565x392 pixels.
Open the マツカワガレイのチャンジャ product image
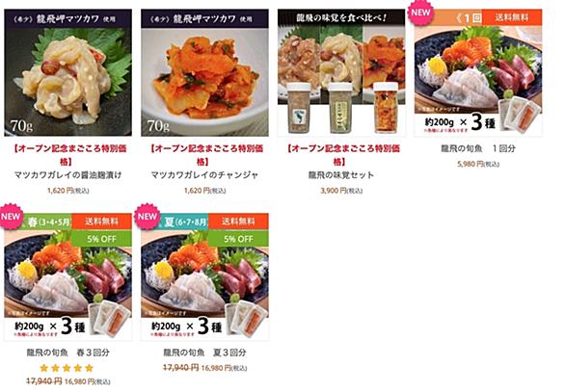pyautogui.click(x=204, y=72)
